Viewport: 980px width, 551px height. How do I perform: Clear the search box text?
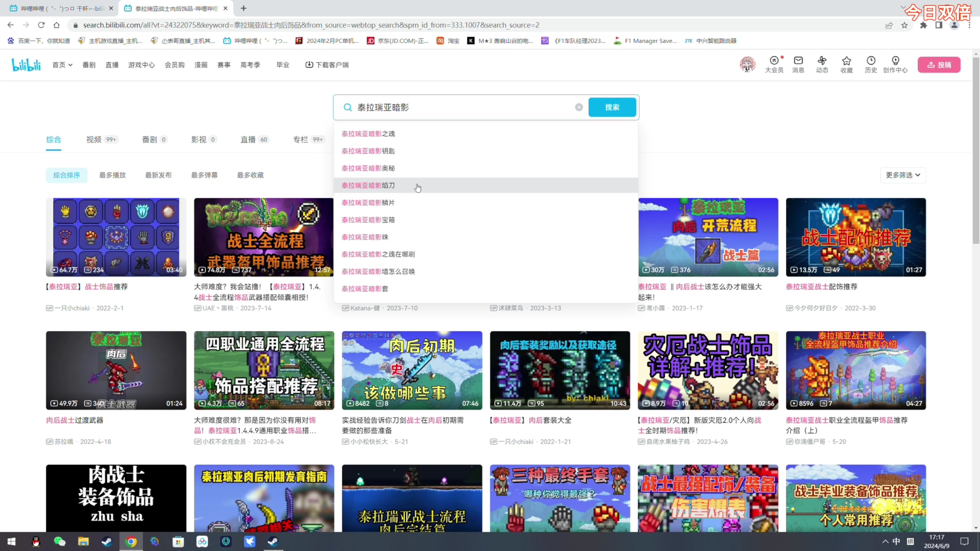tap(579, 108)
